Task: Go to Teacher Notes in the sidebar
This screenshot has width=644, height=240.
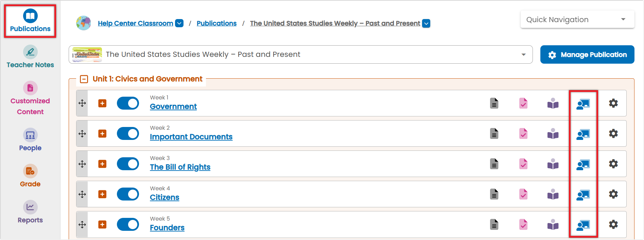Action: (x=30, y=57)
